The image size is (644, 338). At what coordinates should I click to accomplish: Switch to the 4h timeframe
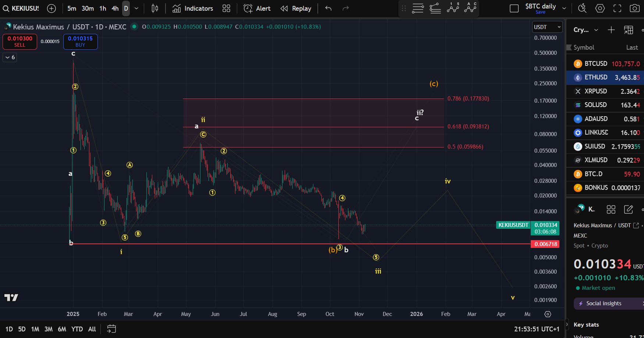[115, 8]
